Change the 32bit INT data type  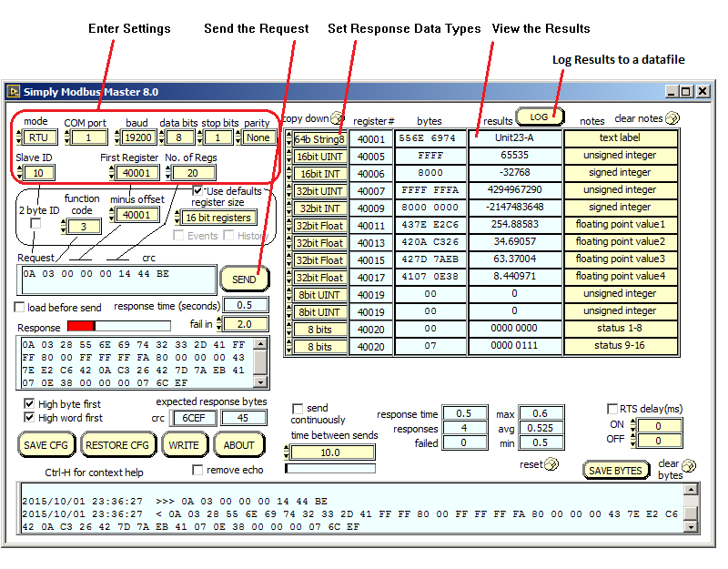point(319,208)
